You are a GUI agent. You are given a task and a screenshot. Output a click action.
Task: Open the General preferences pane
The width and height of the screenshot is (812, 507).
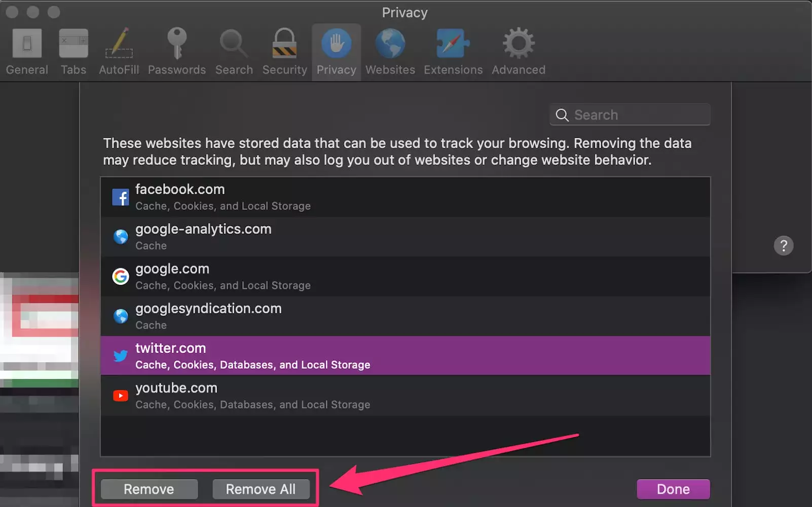pos(27,52)
